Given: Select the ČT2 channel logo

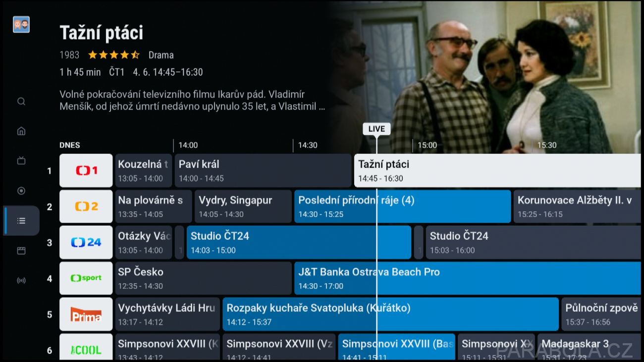Looking at the screenshot, I should [x=86, y=207].
